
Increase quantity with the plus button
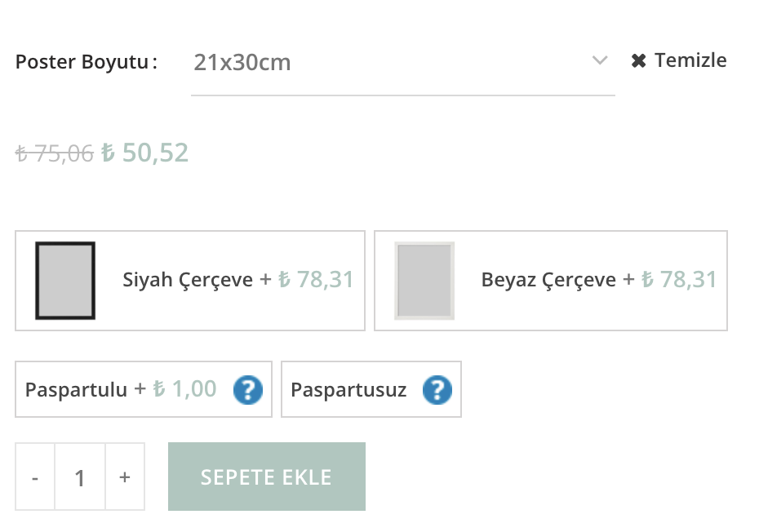pyautogui.click(x=125, y=477)
